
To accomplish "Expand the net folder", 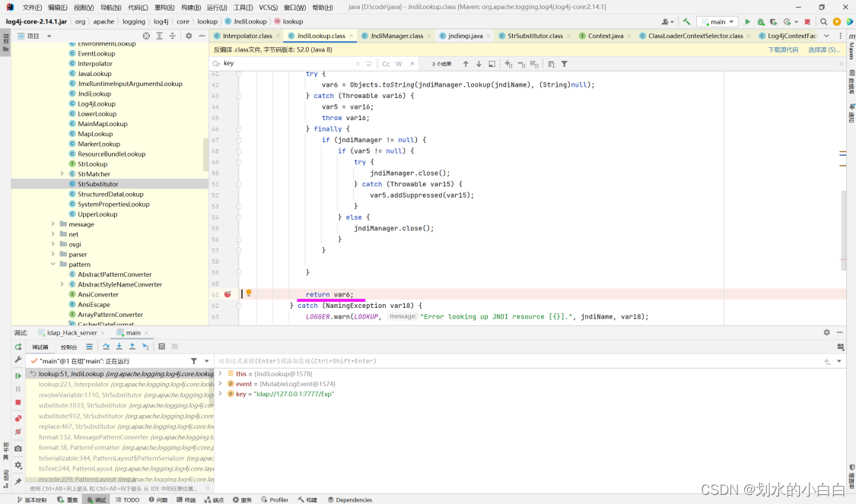I will (x=53, y=234).
